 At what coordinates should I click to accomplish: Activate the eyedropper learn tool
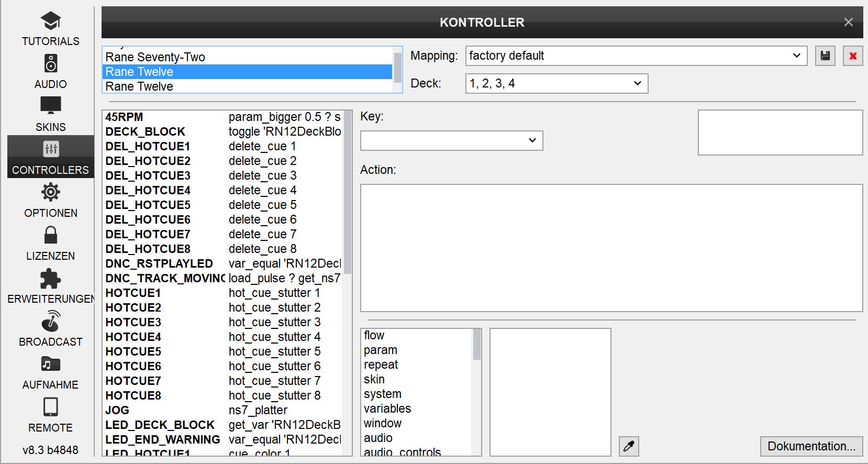point(629,446)
